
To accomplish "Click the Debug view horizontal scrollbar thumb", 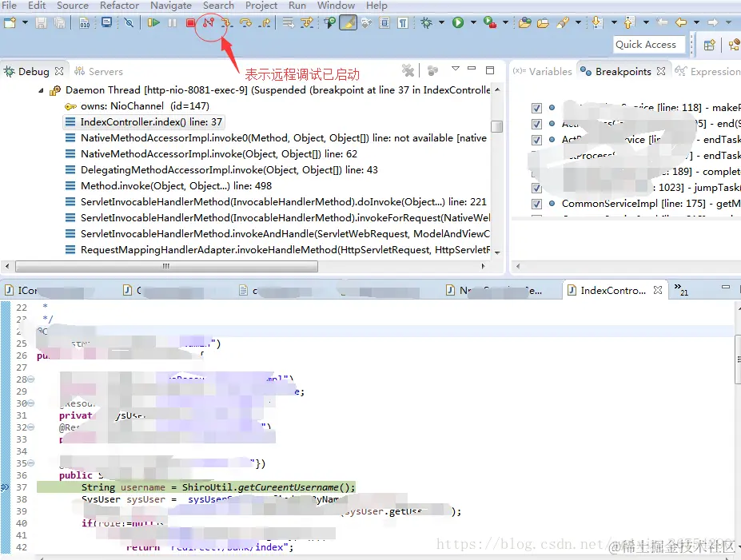I will coord(166,267).
